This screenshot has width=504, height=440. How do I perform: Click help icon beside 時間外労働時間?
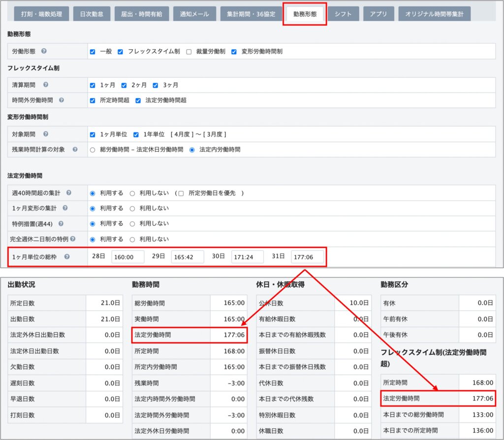(62, 100)
